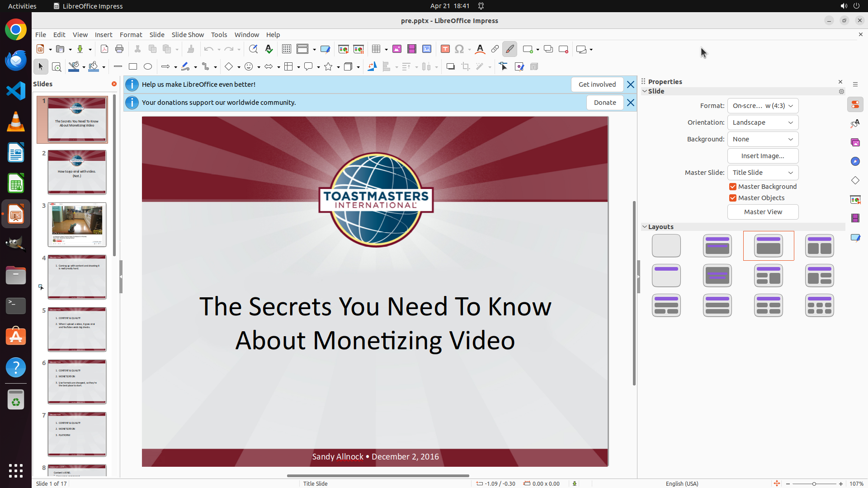Collapse the Layouts section
868x488 pixels.
coord(645,227)
